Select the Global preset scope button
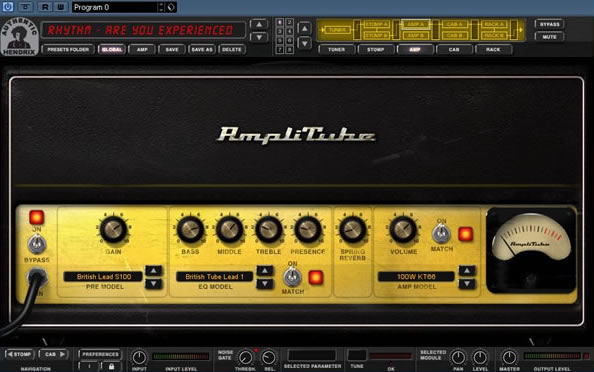 pos(112,50)
